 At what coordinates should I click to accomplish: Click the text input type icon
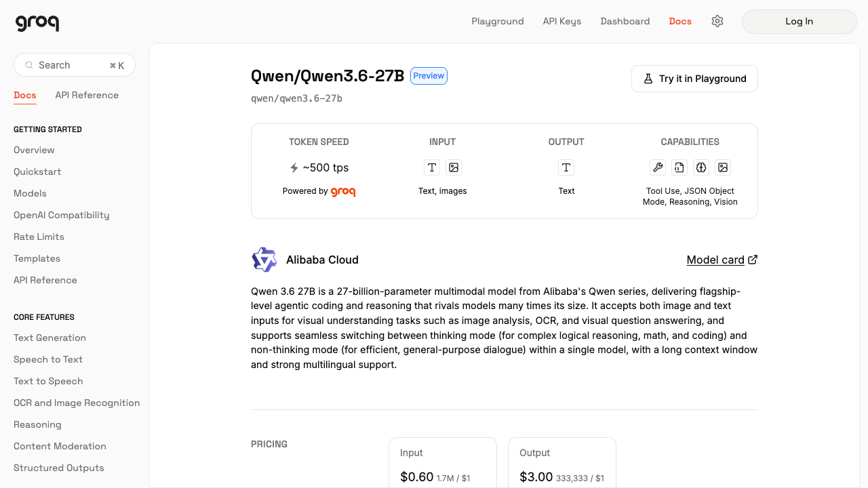pyautogui.click(x=432, y=167)
